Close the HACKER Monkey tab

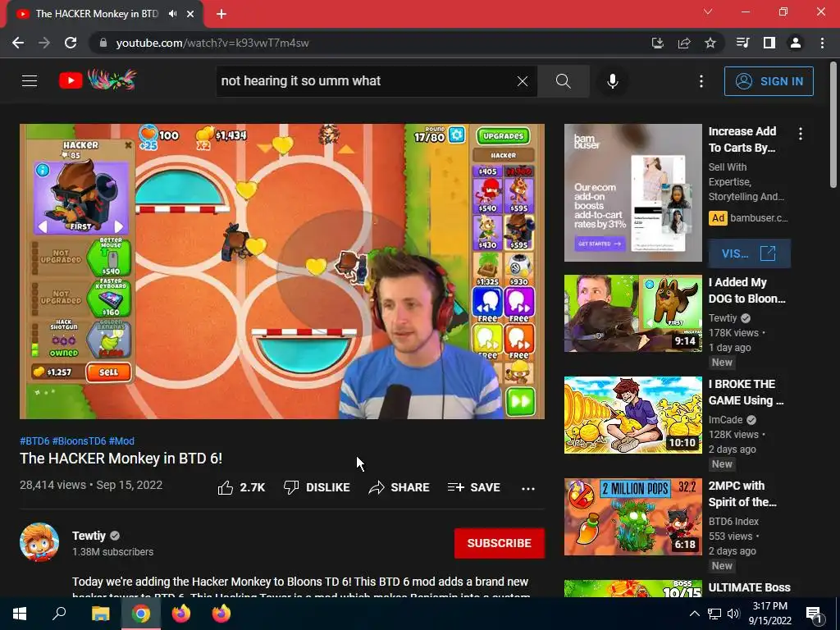click(x=190, y=14)
